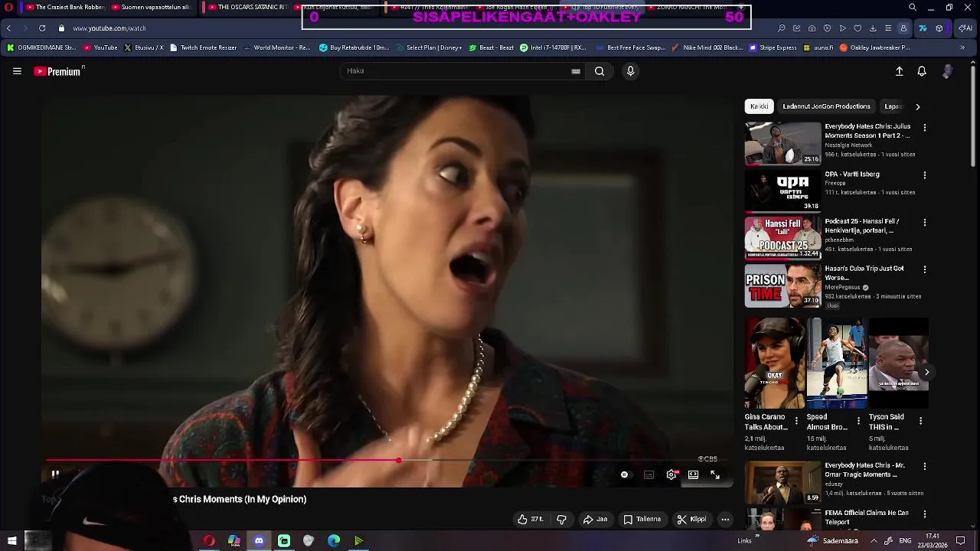Open options for Mr. Omar Tragic Moments
Screen dimensions: 980x551
pos(925,467)
